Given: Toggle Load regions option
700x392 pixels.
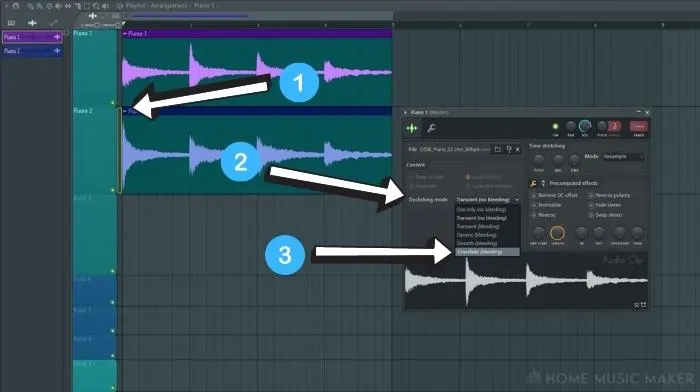Looking at the screenshot, I should (483, 177).
